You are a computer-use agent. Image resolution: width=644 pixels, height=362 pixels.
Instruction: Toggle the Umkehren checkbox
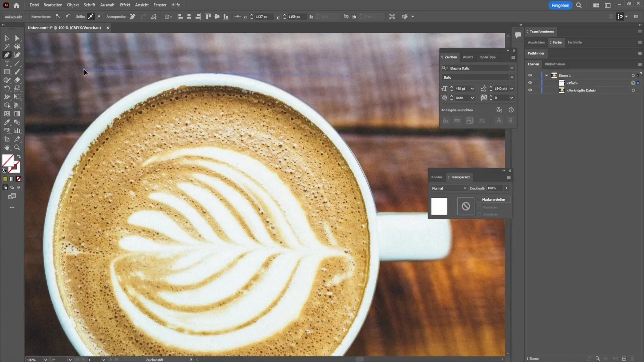click(x=479, y=214)
